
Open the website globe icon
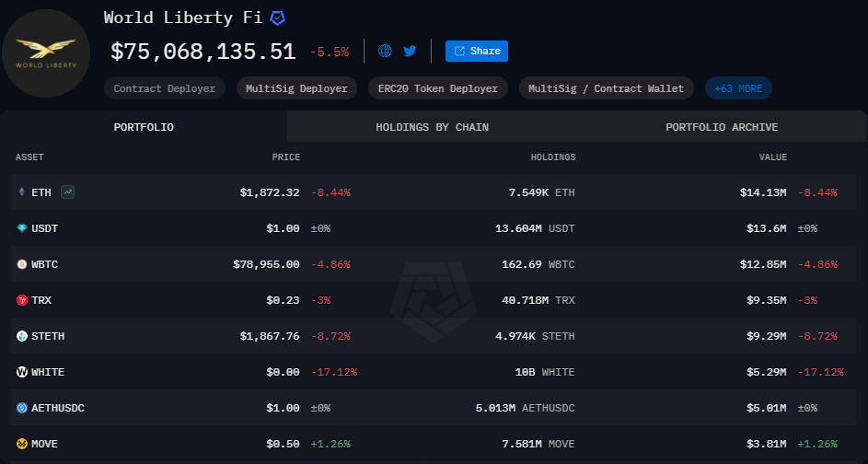[385, 51]
